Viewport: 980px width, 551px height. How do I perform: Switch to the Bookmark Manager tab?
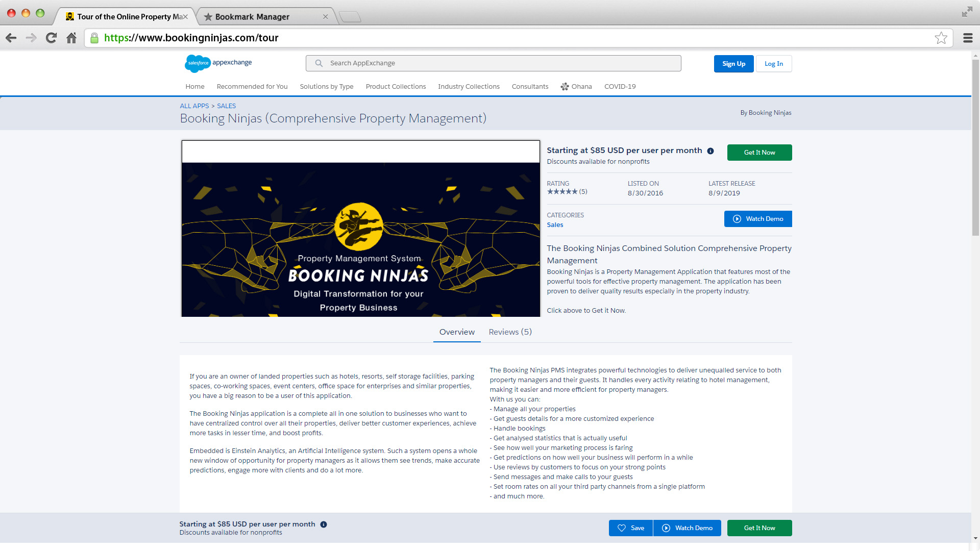pyautogui.click(x=265, y=17)
